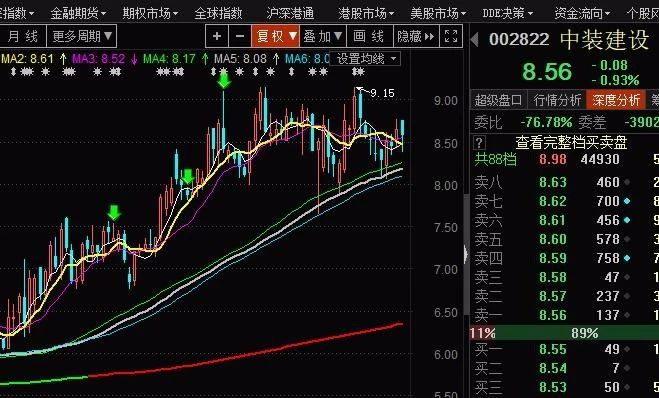Click the first green down-arrow signal marker
The image size is (659, 398).
click(x=114, y=212)
